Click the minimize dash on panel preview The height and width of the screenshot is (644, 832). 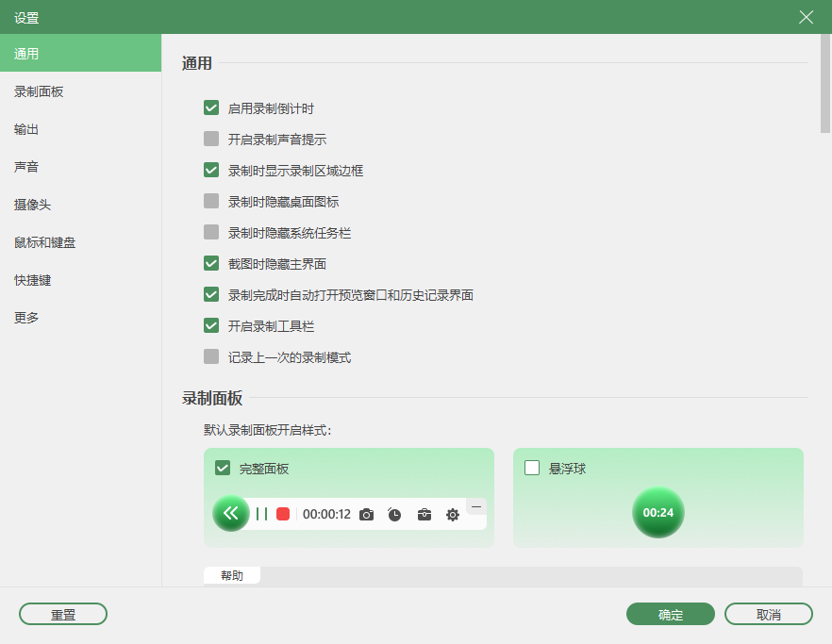click(x=476, y=507)
